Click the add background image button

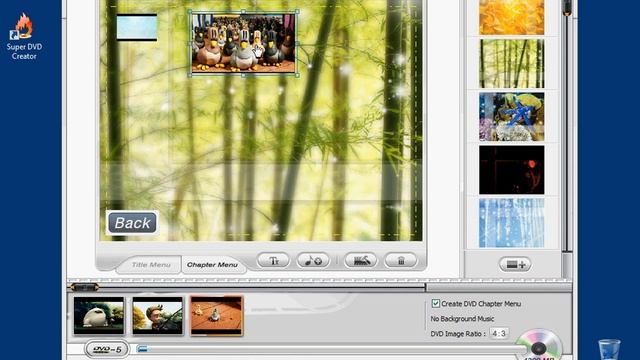[x=515, y=264]
